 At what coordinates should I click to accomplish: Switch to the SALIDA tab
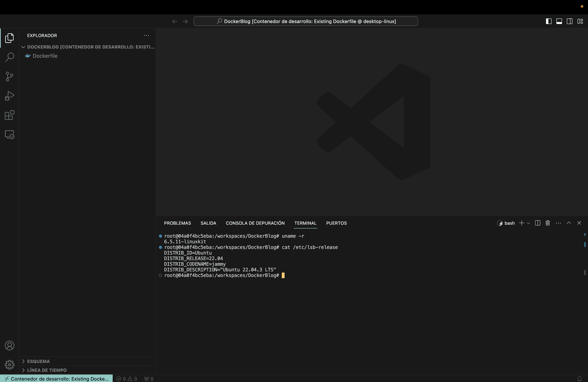(208, 223)
